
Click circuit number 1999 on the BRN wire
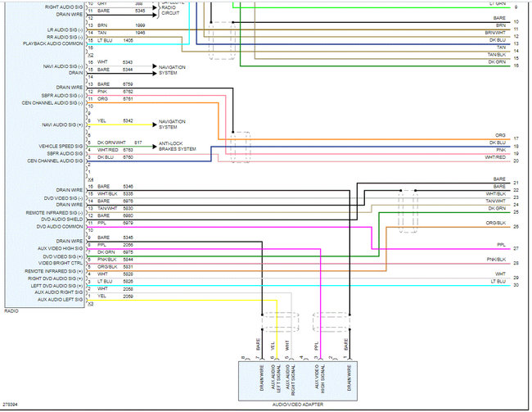point(140,25)
